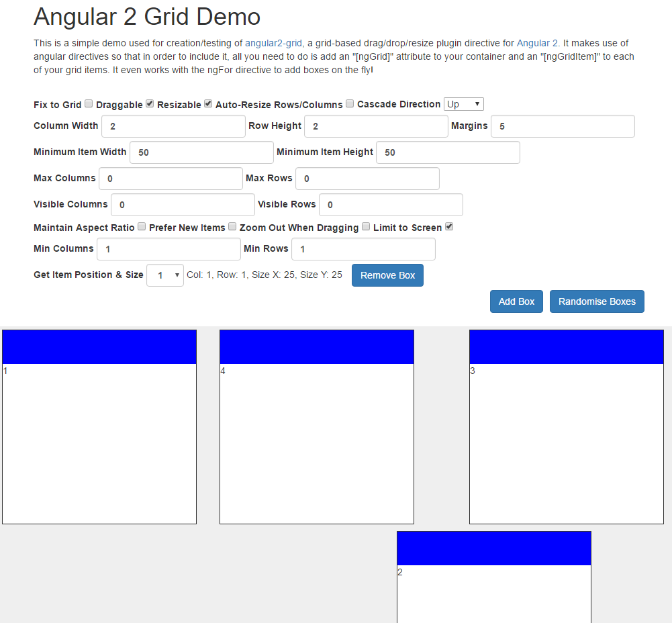Focus the Visible Rows input field
Screen dimensions: 672x623
391,204
